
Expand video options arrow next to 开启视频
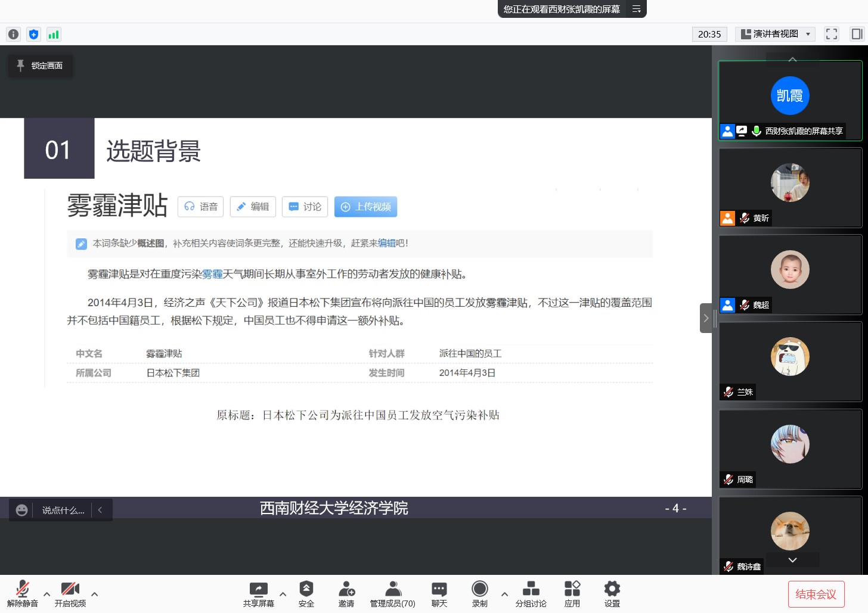tap(94, 594)
